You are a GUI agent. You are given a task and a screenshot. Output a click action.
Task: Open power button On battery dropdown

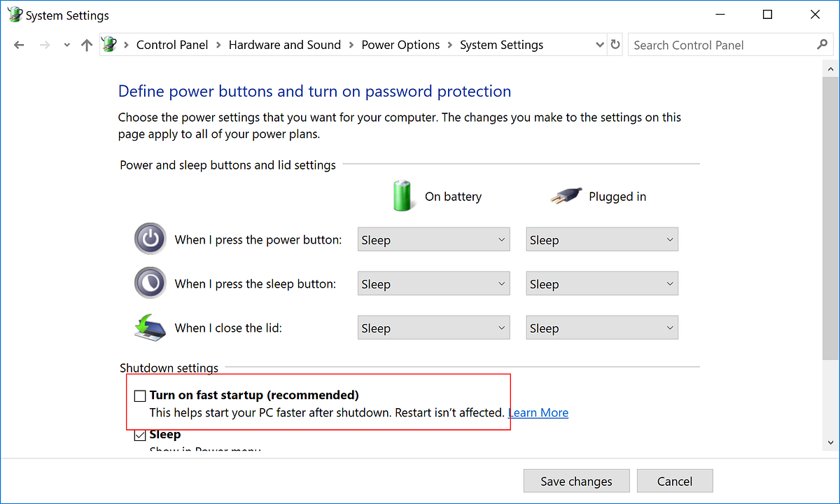point(434,239)
